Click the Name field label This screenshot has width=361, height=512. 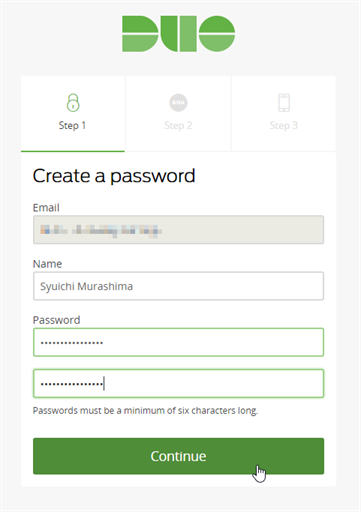(x=47, y=264)
